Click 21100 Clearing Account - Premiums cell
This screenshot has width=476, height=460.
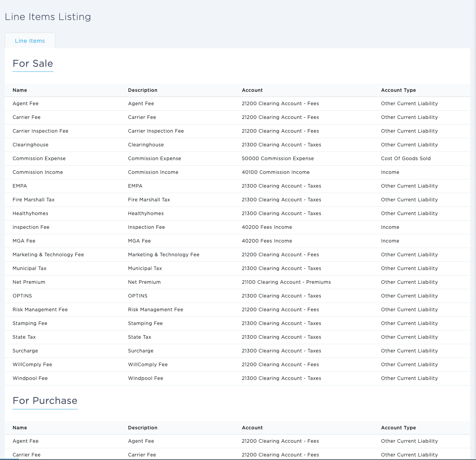coord(286,282)
